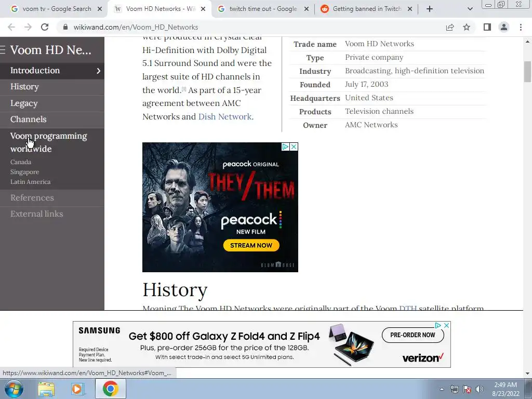
Task: Jump to Legacy section
Action: tap(24, 103)
